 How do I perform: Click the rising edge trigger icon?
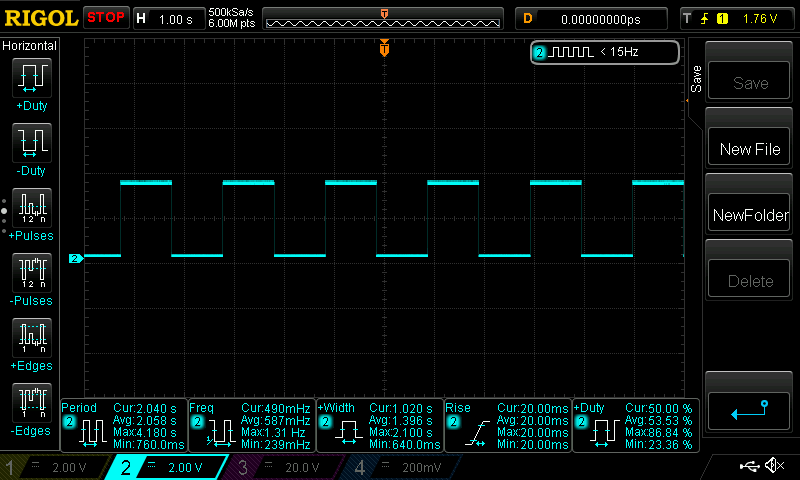pos(705,19)
